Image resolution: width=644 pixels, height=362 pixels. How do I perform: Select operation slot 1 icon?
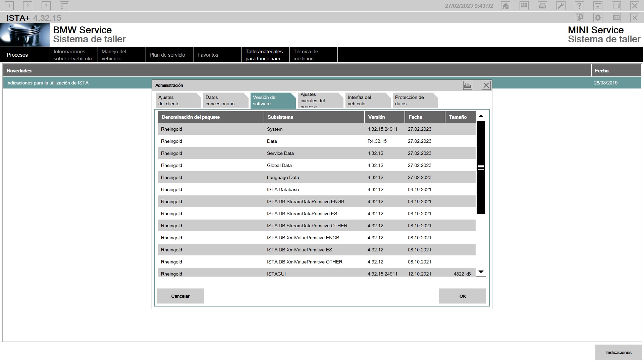(9, 6)
